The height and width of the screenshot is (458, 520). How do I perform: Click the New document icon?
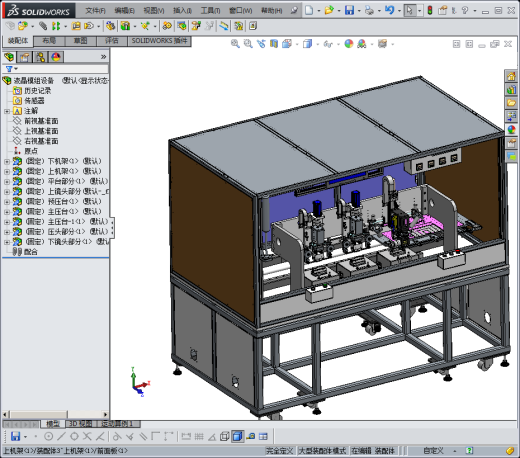tap(309, 10)
